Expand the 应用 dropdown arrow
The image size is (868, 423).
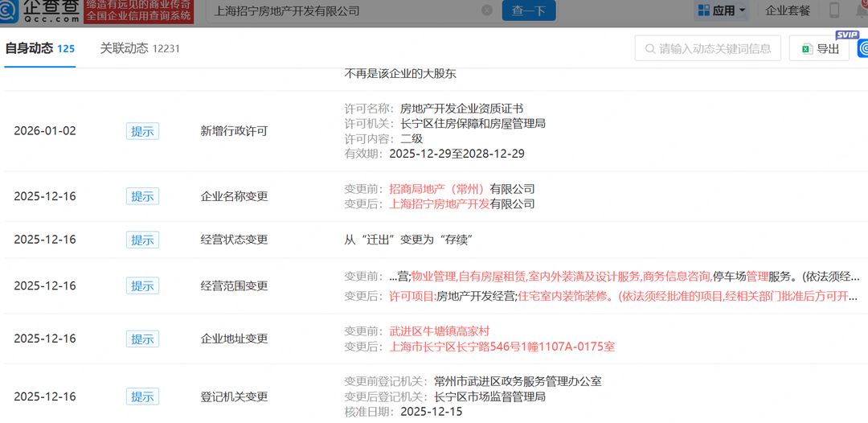[743, 10]
